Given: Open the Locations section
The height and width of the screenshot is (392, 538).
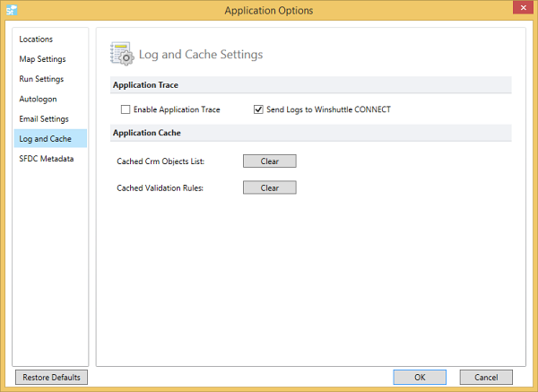Looking at the screenshot, I should coord(50,39).
